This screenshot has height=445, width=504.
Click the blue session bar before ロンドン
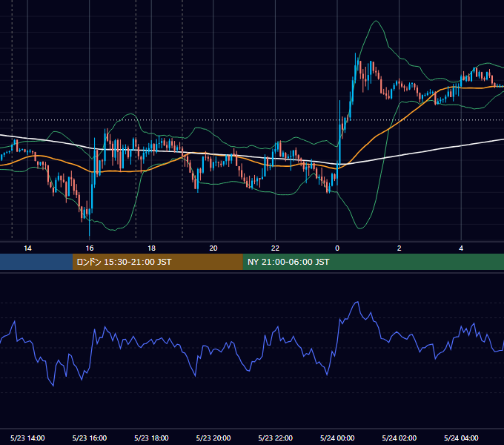[36, 262]
